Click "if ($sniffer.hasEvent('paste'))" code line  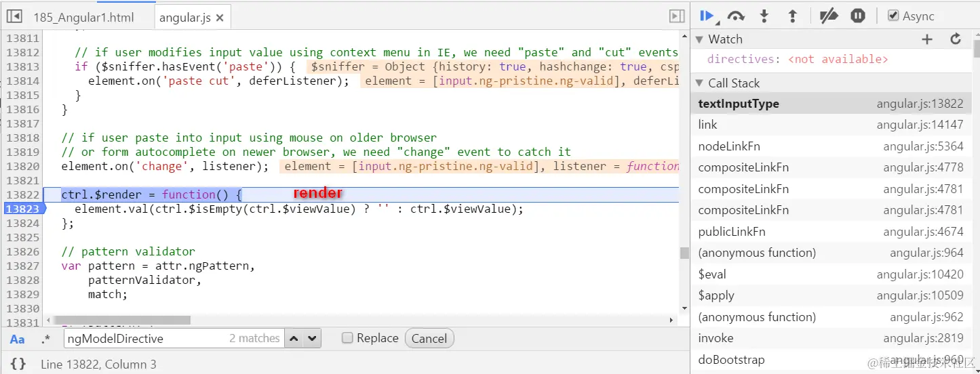pos(185,66)
